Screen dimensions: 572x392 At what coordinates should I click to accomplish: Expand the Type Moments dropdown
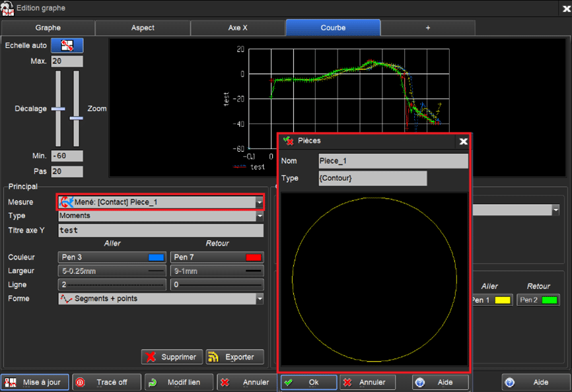(x=259, y=216)
